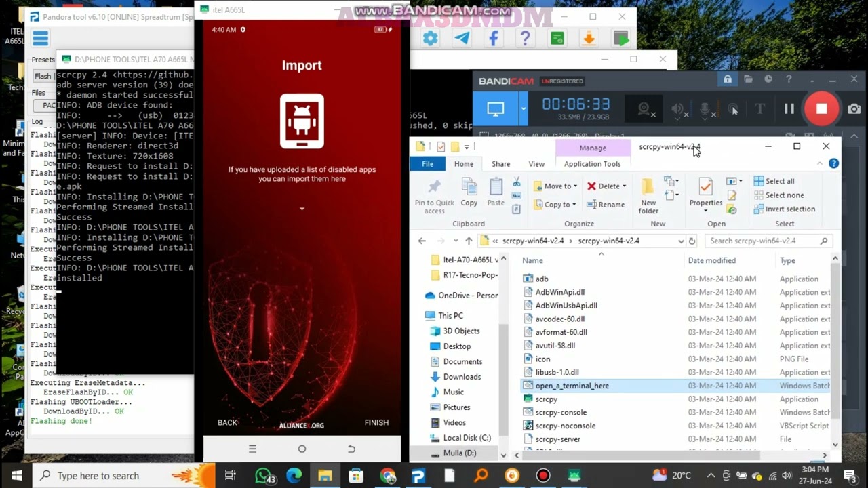Open the Pandora tool hamburger menu
The width and height of the screenshot is (868, 488).
[x=40, y=39]
